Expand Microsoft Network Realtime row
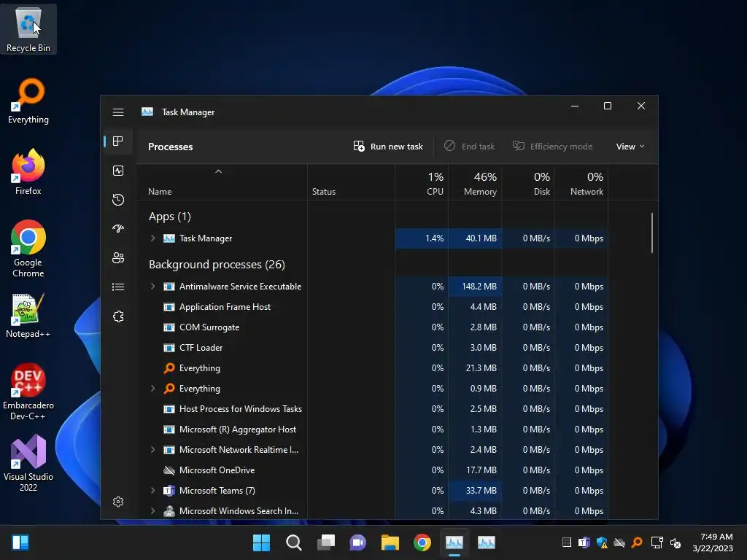 153,449
